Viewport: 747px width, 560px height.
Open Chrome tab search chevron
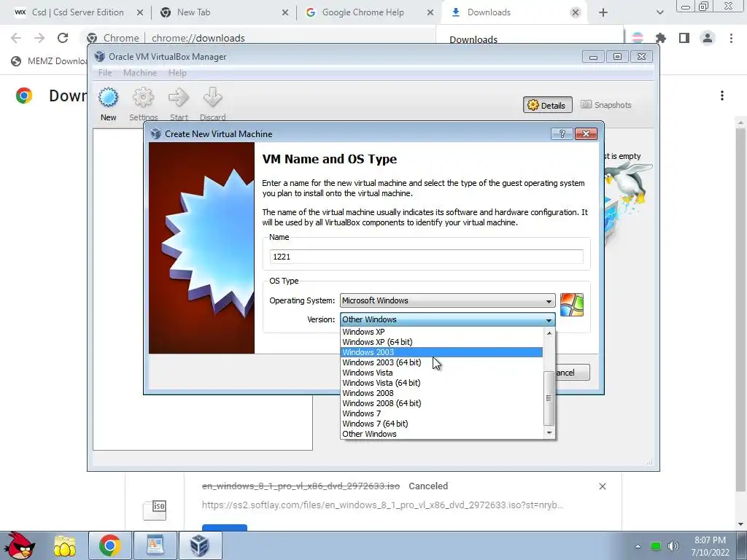(x=659, y=13)
